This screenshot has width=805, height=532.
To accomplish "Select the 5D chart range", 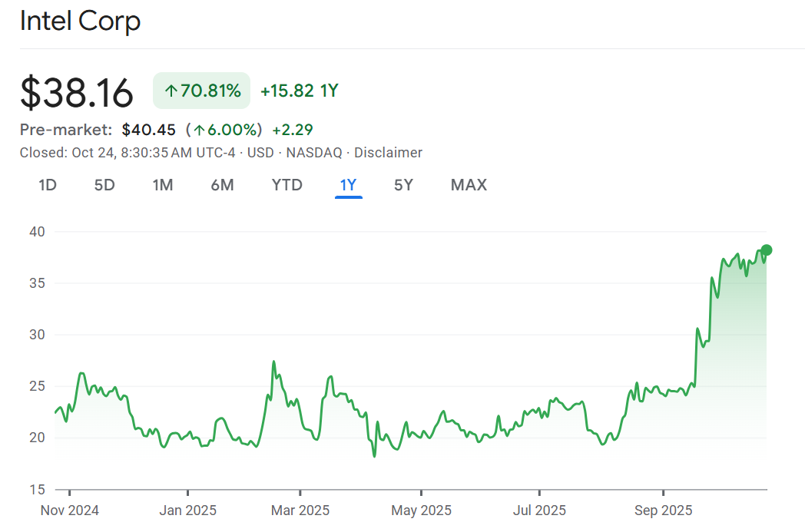I will [x=104, y=185].
